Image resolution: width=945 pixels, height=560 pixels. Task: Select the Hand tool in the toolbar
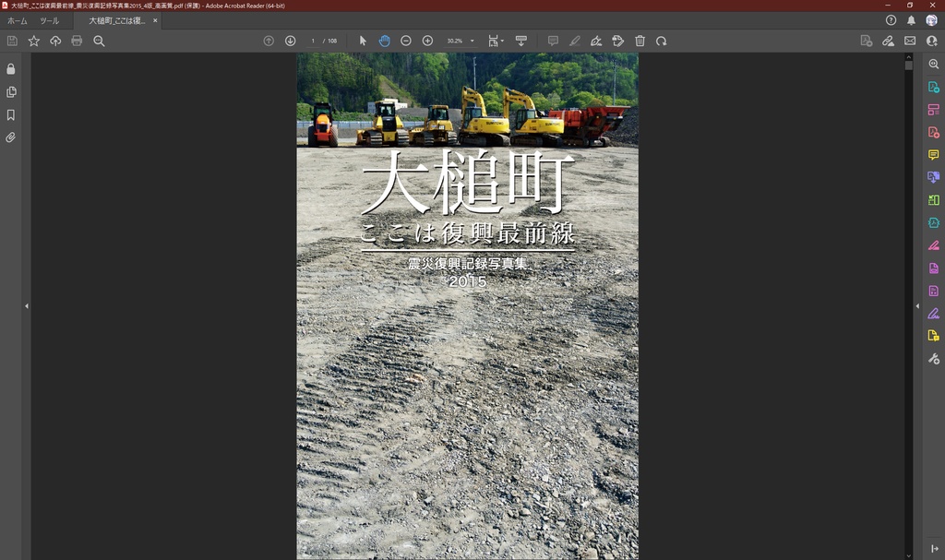tap(384, 41)
